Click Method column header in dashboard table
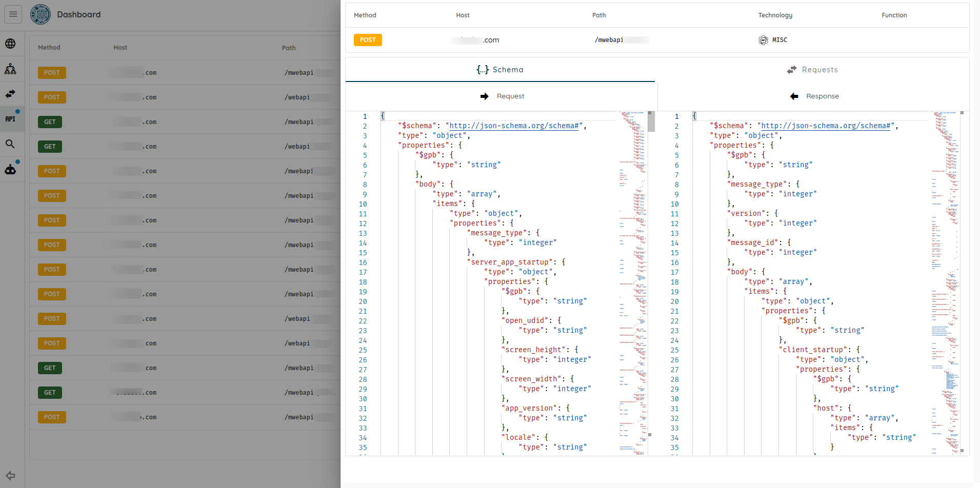The width and height of the screenshot is (980, 488). pos(49,48)
